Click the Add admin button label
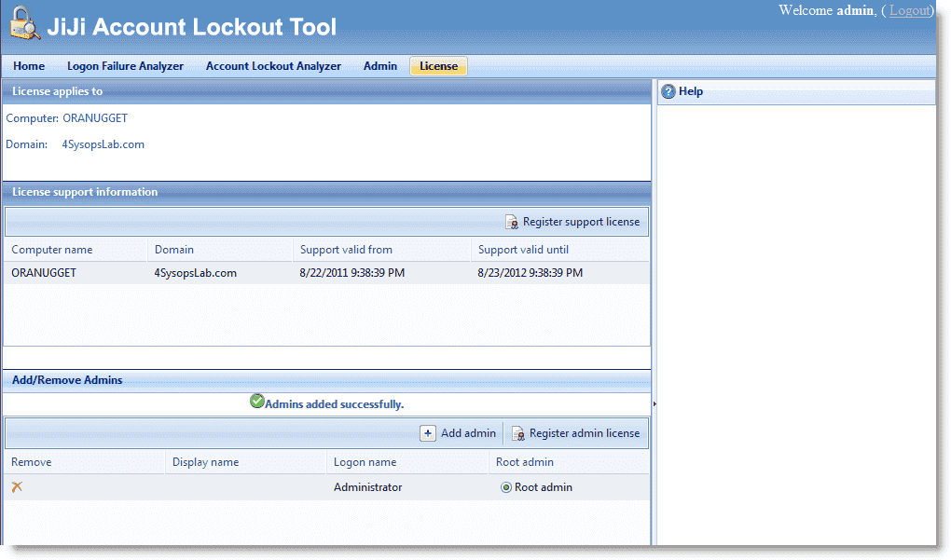This screenshot has width=951, height=560. click(468, 433)
